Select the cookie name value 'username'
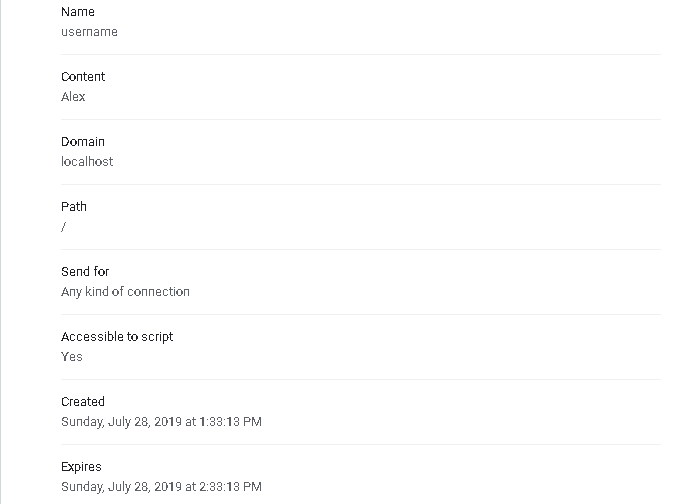Screen dimensions: 680x504 [x=89, y=32]
